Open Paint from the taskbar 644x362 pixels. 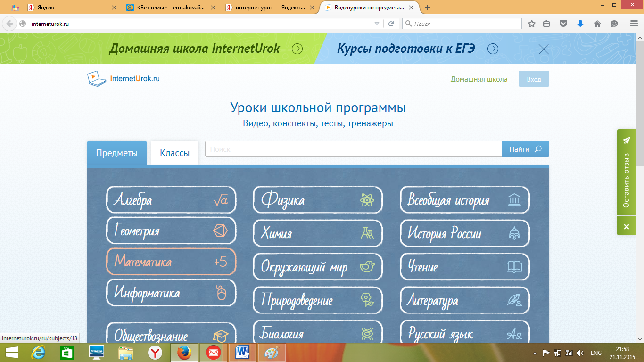272,352
